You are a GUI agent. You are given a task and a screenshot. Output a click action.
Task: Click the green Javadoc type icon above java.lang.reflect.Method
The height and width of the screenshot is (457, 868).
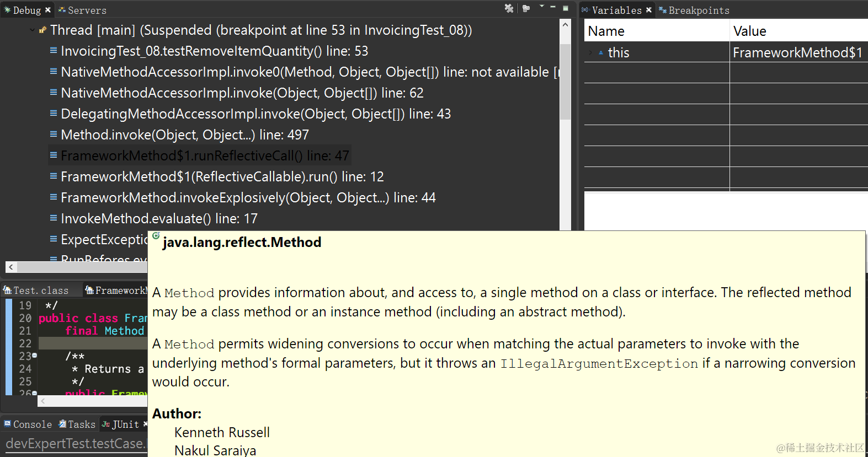[156, 236]
